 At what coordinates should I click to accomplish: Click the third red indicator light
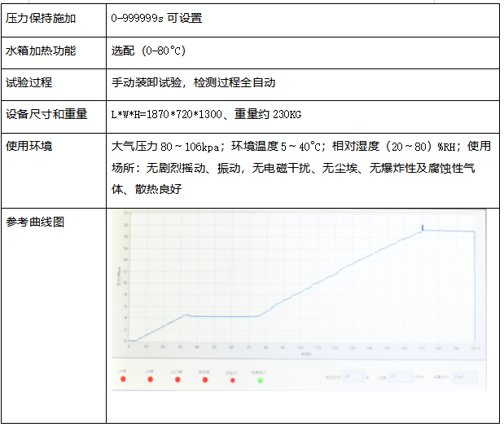click(177, 380)
